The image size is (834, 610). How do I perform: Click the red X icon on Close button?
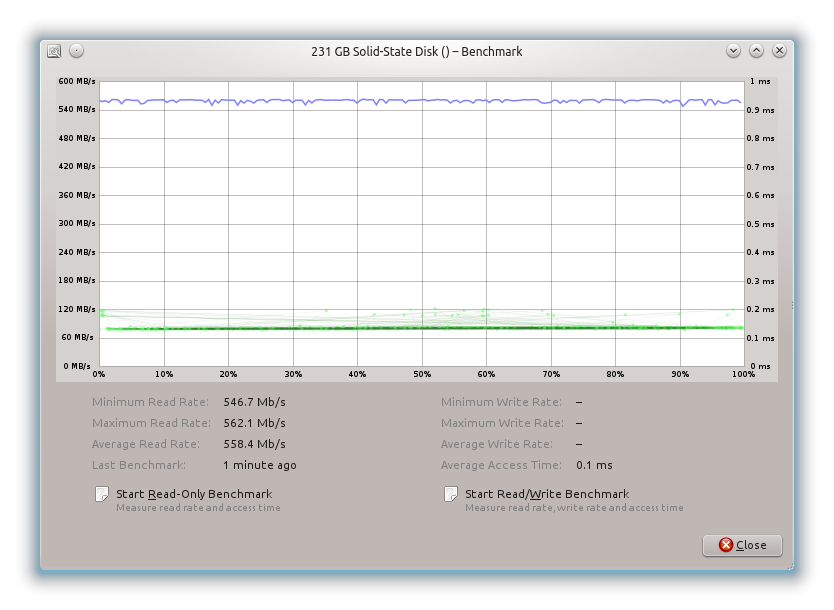click(723, 545)
